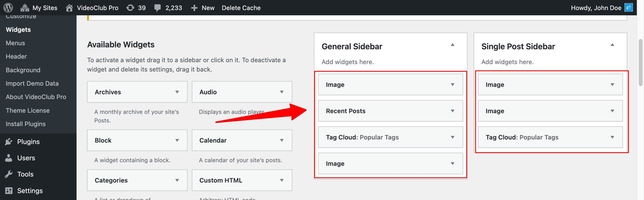Image resolution: width=644 pixels, height=200 pixels.
Task: Collapse the Single Post Sidebar panel
Action: pos(612,45)
